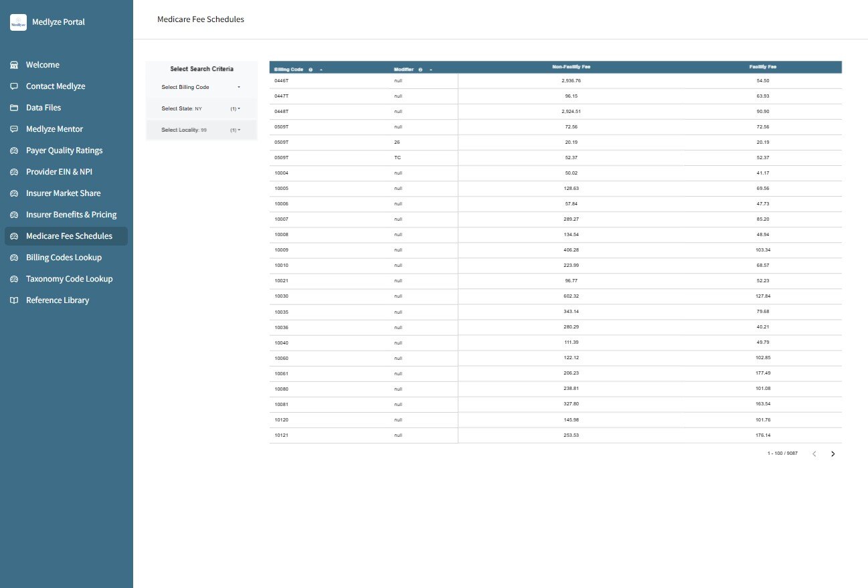Click the Medlyze logo in the sidebar
The image size is (868, 588).
point(18,22)
